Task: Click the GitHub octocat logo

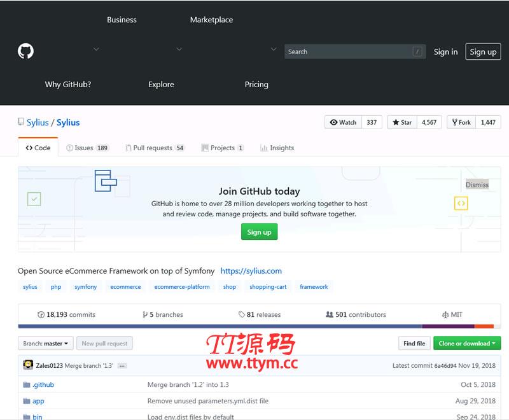Action: coord(25,51)
